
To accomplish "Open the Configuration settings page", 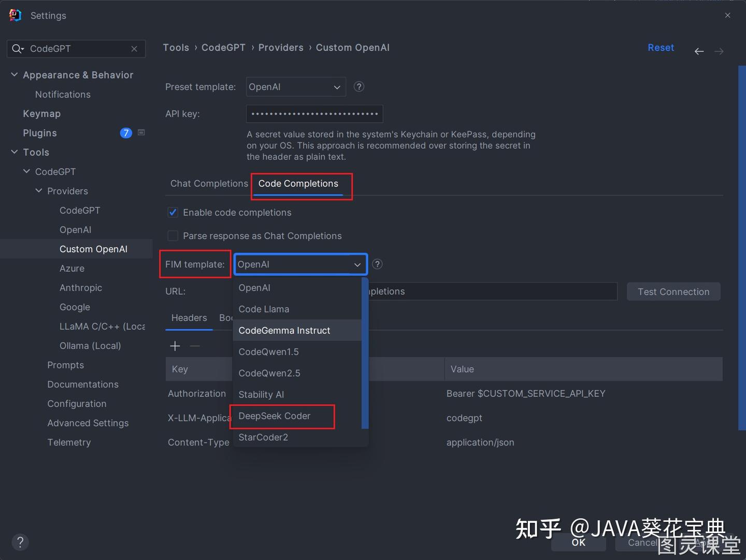I will (77, 404).
